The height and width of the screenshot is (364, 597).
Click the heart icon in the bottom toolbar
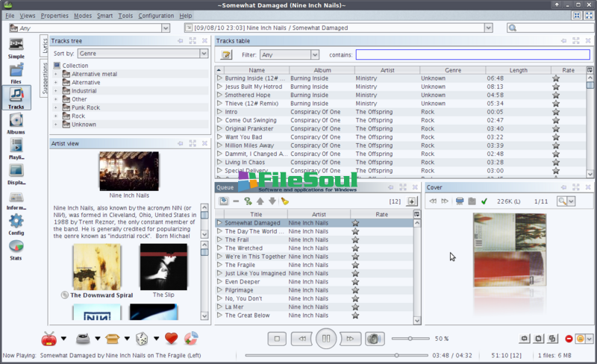point(171,339)
